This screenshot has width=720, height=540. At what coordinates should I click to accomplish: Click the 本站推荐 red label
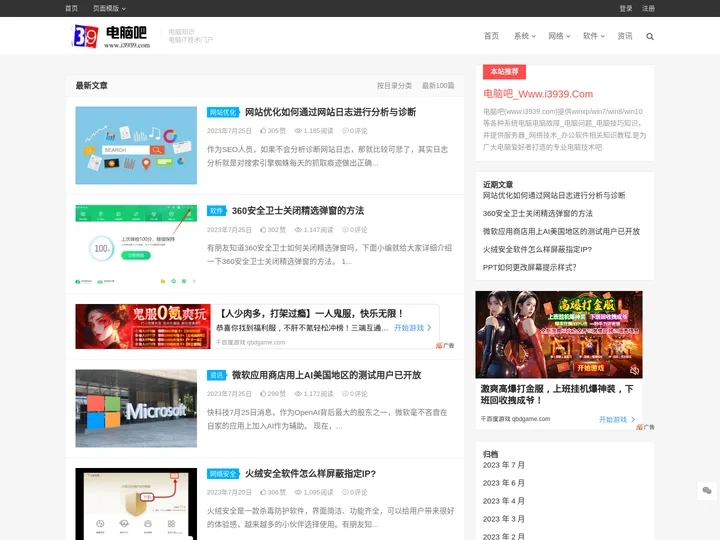point(504,72)
